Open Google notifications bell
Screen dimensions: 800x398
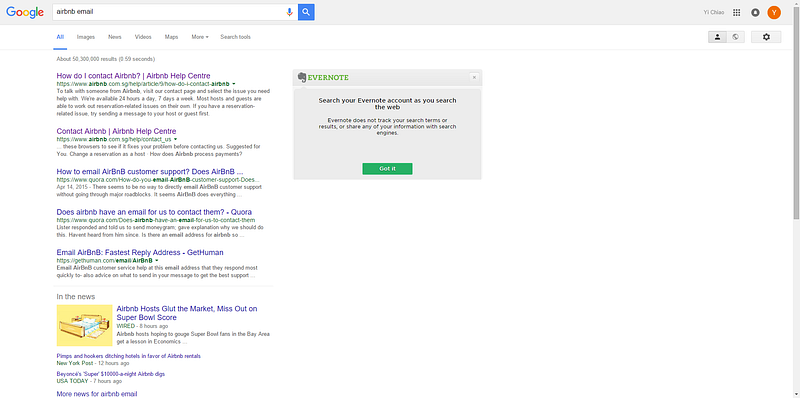tap(755, 12)
